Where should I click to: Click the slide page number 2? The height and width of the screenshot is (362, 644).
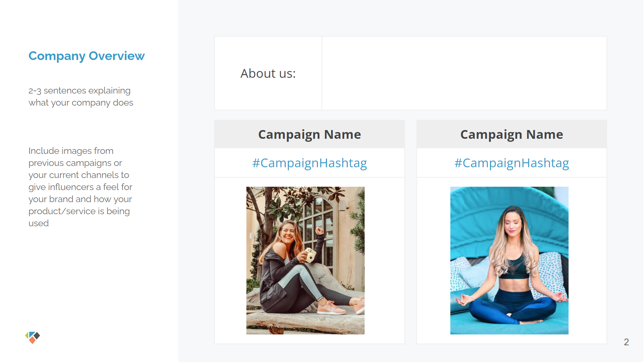coord(626,342)
